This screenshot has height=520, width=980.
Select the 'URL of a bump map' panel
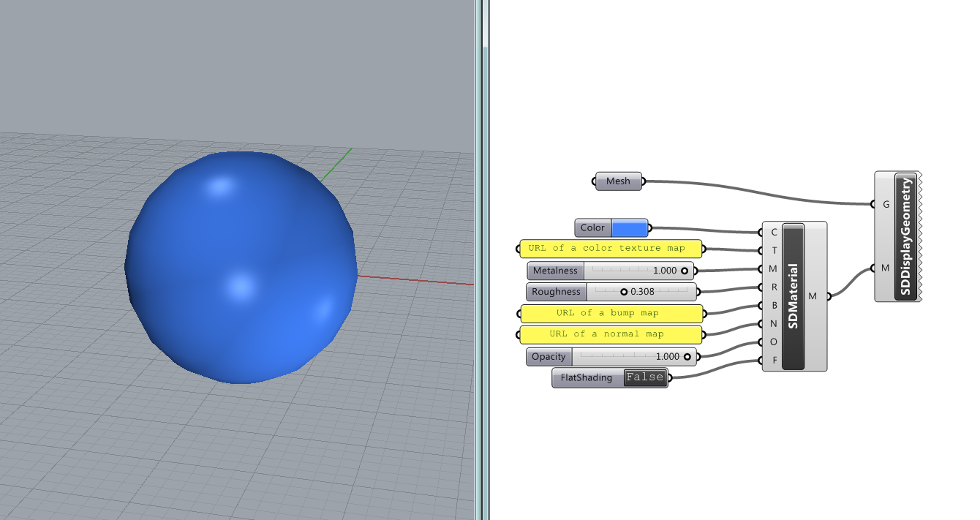click(611, 314)
